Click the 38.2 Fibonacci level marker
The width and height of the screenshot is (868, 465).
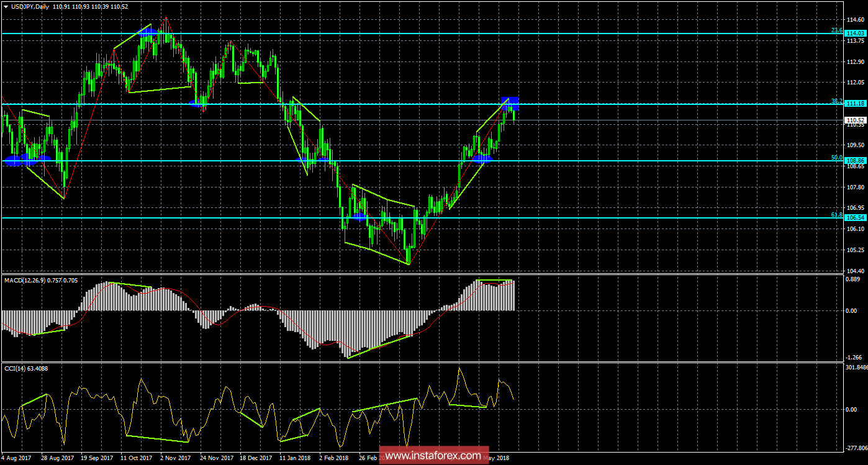pyautogui.click(x=836, y=101)
